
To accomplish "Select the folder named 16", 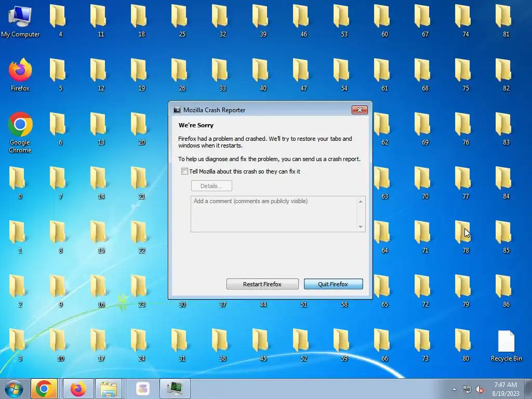I will point(99,291).
